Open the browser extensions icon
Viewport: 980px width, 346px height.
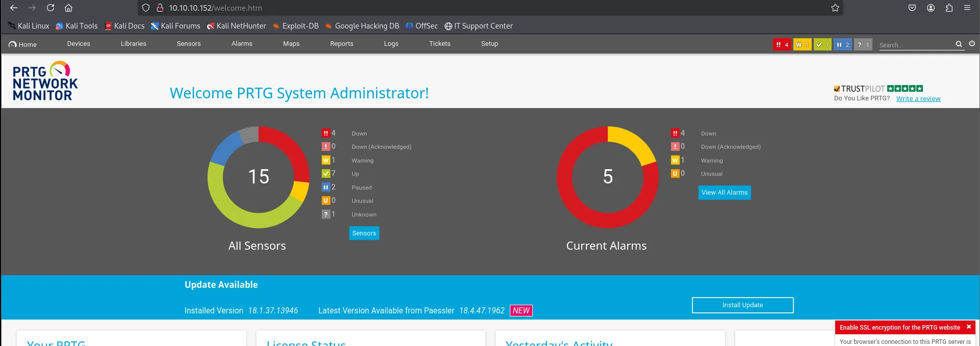pos(949,8)
